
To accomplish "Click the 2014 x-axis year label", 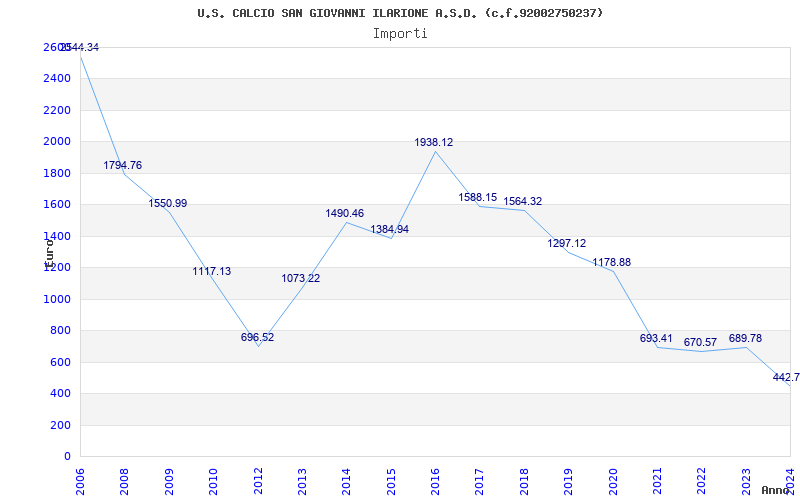I will (346, 481).
